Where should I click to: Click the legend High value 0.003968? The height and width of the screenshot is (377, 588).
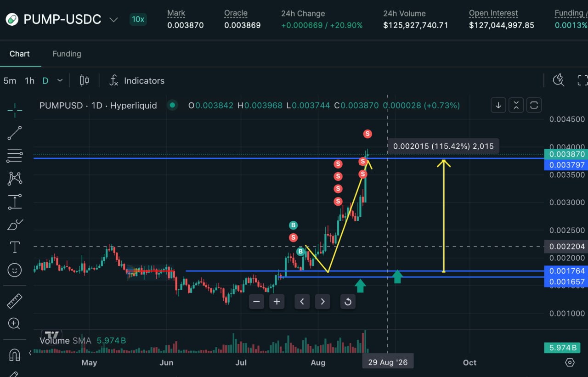pos(263,105)
